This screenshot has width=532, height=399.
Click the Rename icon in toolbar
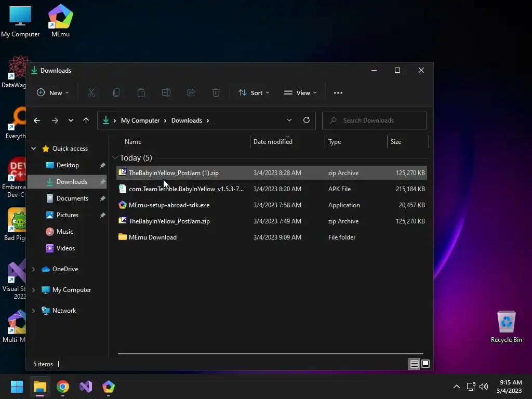click(166, 92)
